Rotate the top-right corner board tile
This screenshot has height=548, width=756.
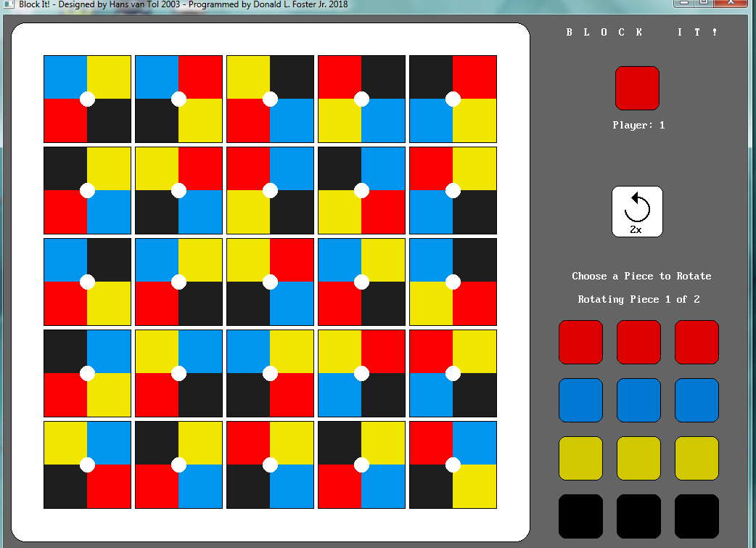(453, 99)
